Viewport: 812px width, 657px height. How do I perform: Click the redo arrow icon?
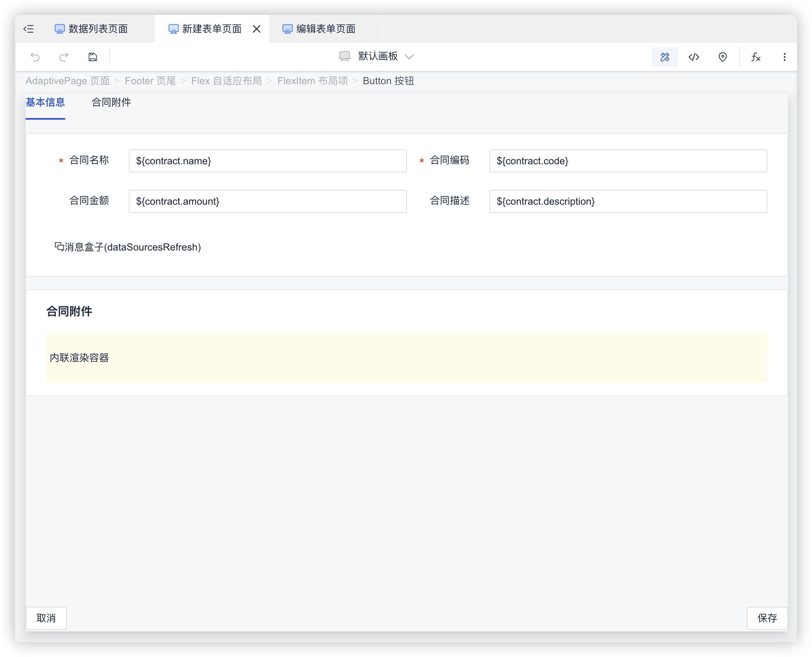64,57
